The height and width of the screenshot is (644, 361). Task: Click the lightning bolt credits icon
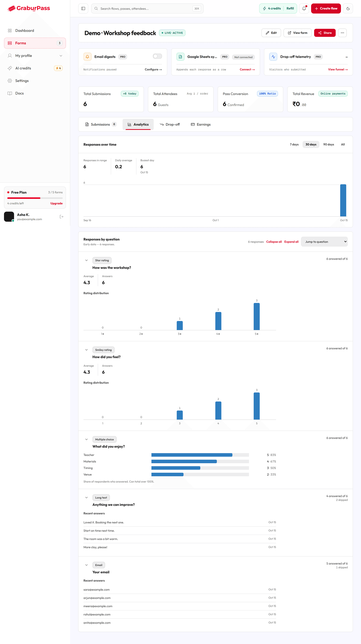click(264, 9)
